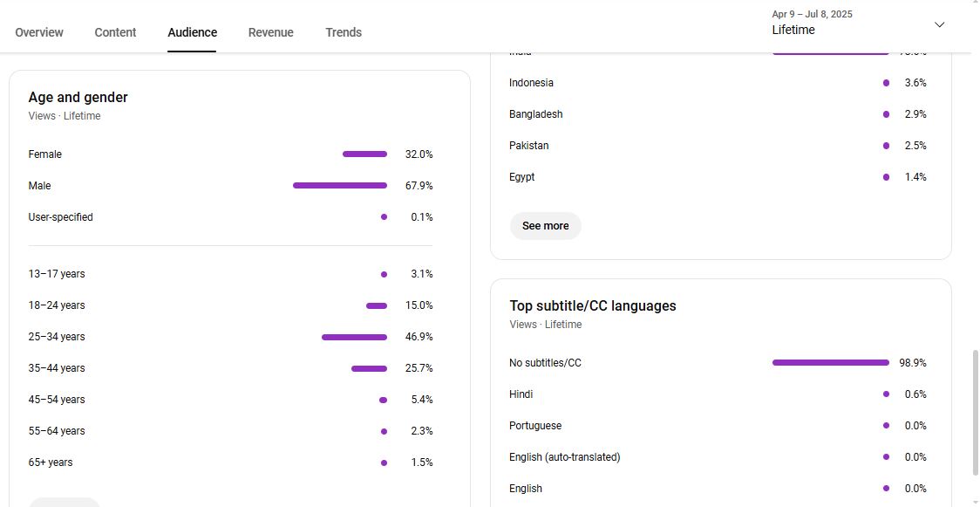Screen dimensions: 980x507
Task: Click the page vertical scrollbar
Action: point(975,413)
